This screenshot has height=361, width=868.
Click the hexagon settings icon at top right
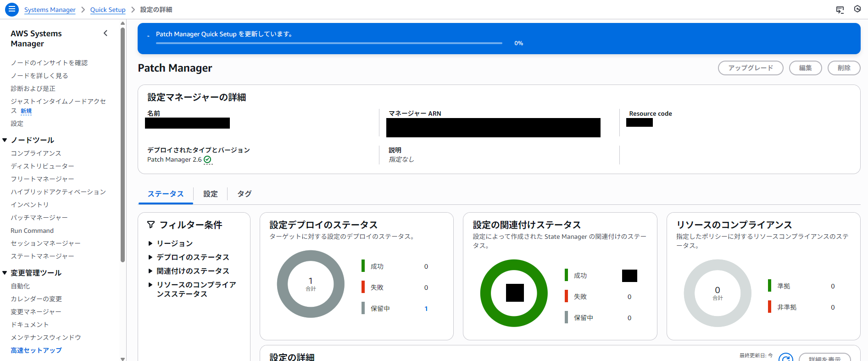tap(857, 9)
